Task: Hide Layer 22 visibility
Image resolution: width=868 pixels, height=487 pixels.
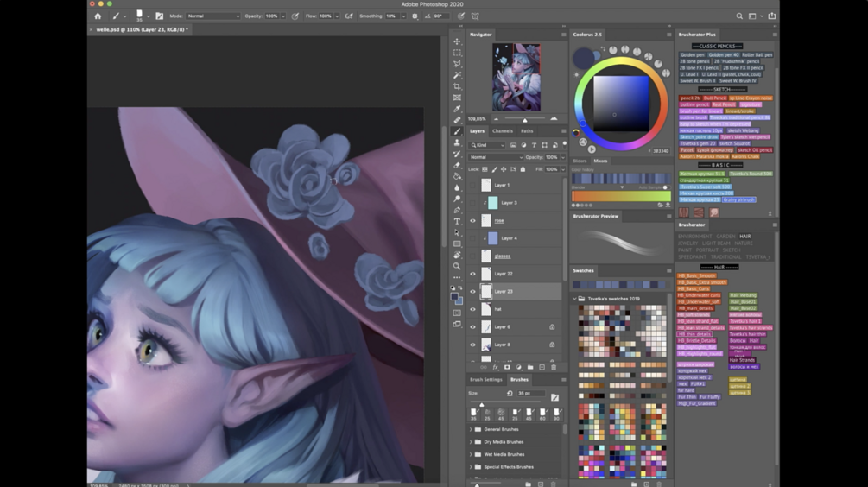Action: 472,274
